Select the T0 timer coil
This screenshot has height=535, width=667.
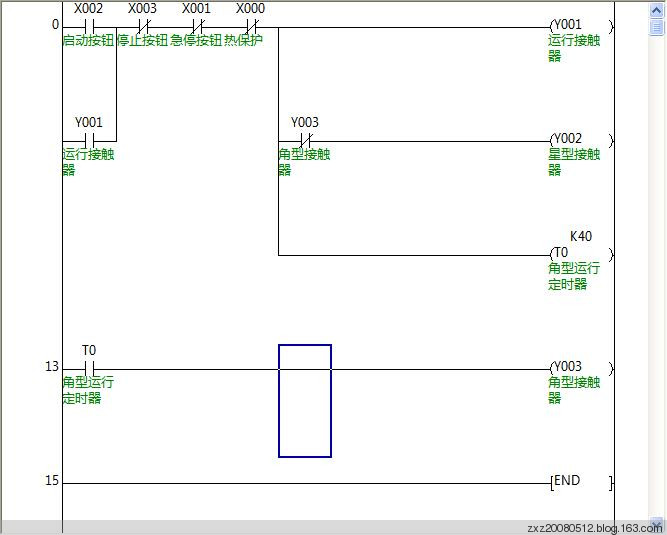click(580, 254)
